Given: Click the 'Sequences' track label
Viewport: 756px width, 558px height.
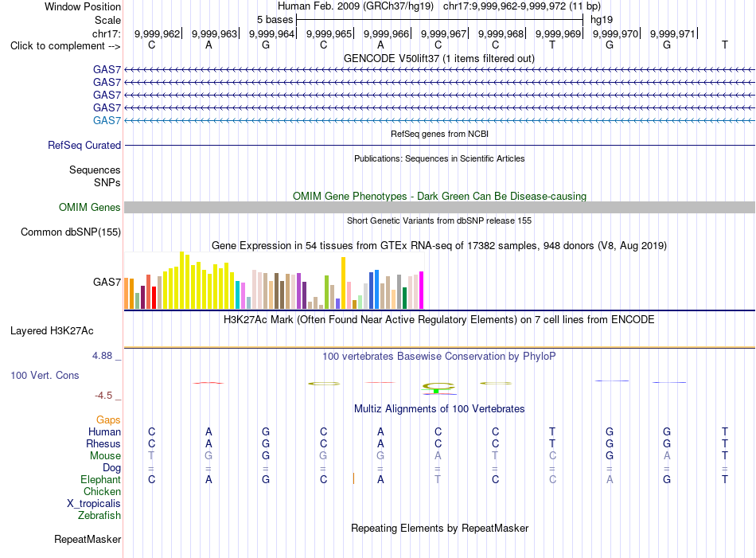Looking at the screenshot, I should pos(95,170).
